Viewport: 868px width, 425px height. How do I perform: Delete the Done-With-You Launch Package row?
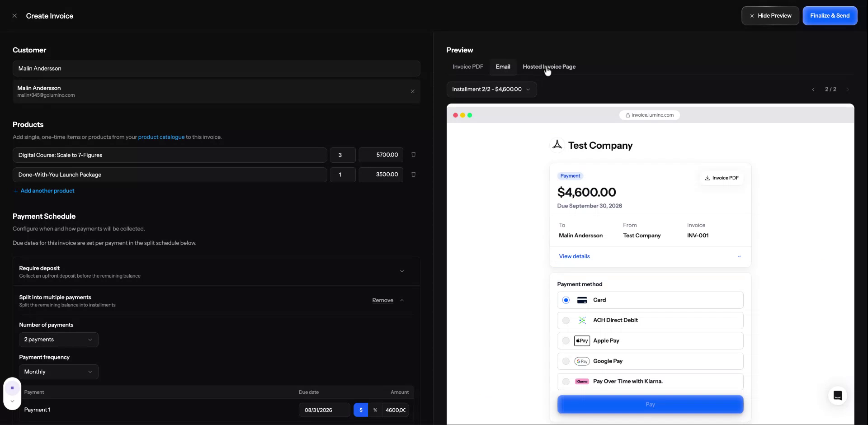(413, 175)
